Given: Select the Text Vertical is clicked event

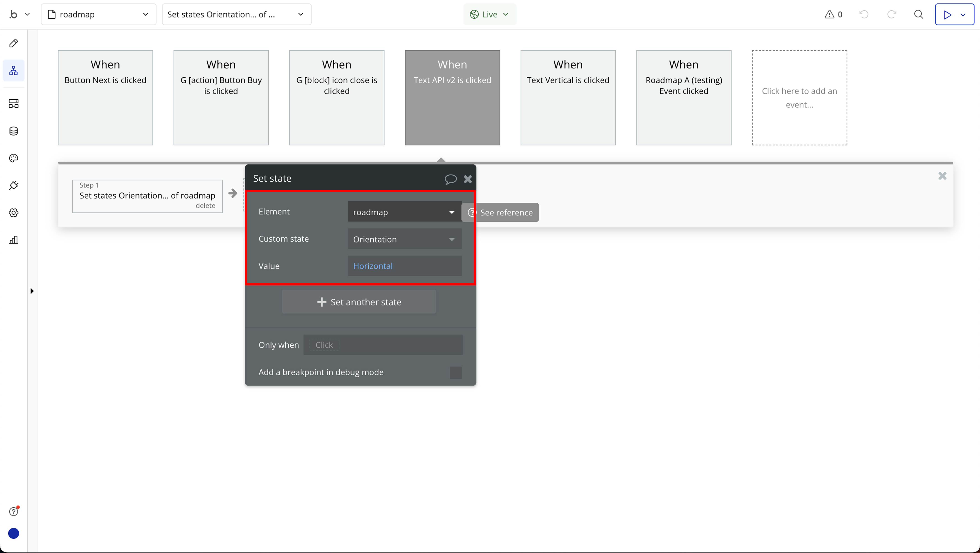Looking at the screenshot, I should [x=568, y=97].
